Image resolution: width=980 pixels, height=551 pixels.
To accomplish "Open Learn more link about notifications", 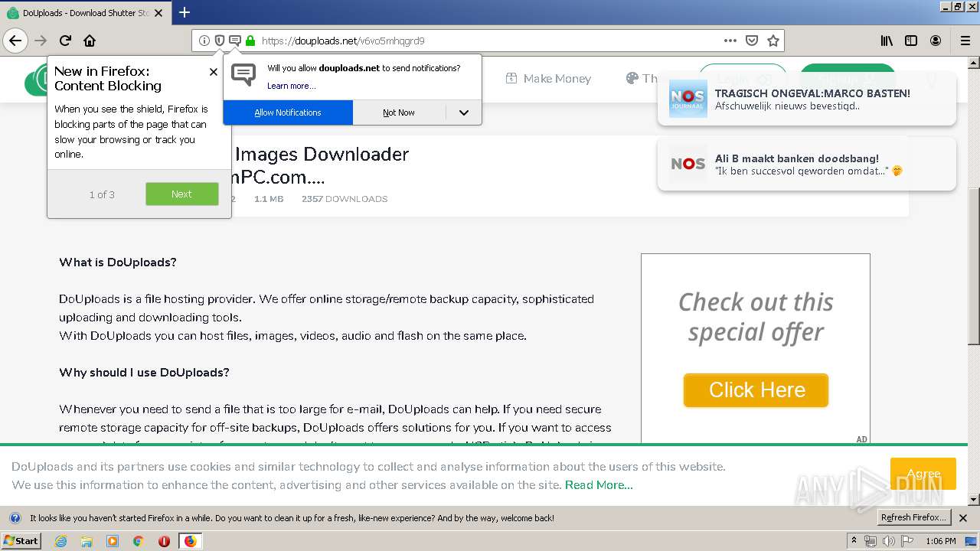I will 291,86.
